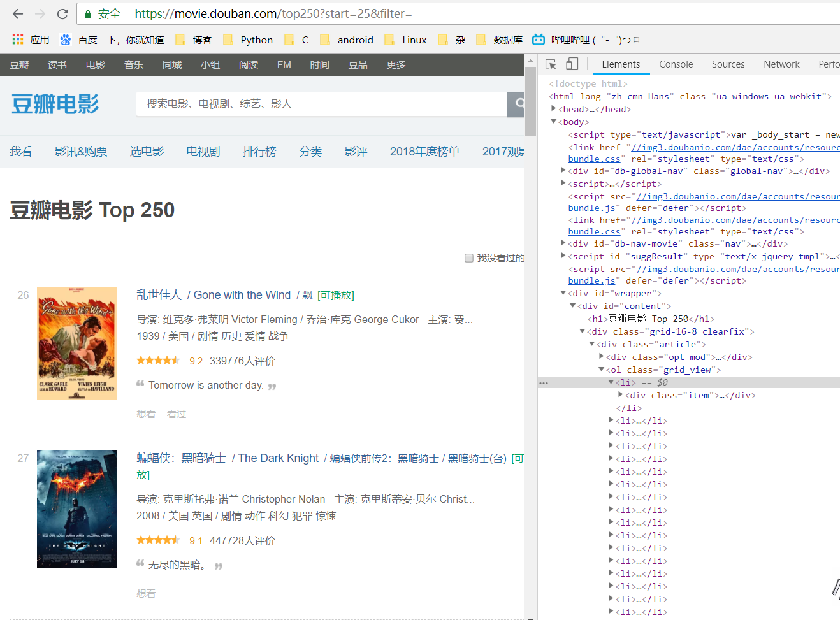Click 想看 under The Dark Knight
840x620 pixels.
[147, 593]
